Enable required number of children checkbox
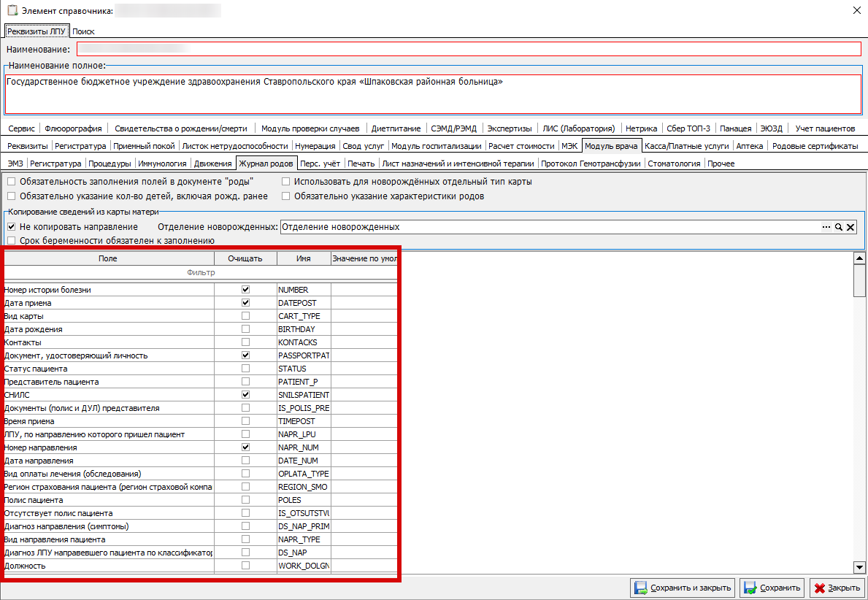Image resolution: width=868 pixels, height=600 pixels. tap(11, 196)
